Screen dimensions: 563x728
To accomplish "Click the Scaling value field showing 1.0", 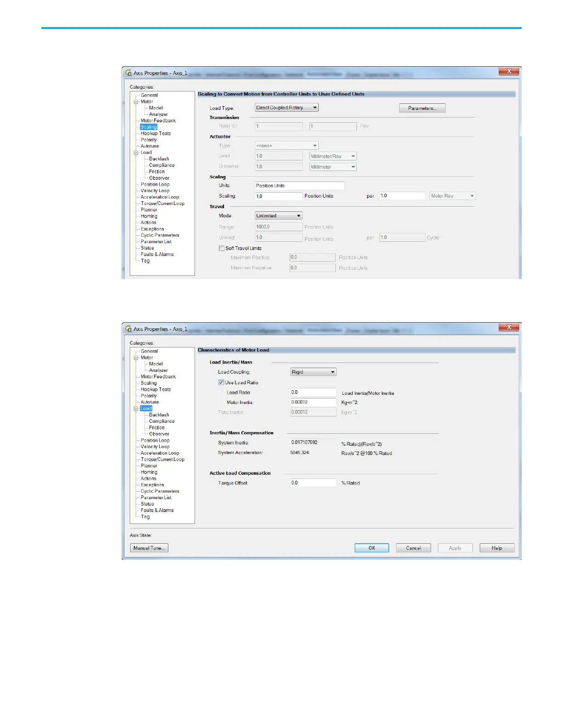I will [279, 196].
